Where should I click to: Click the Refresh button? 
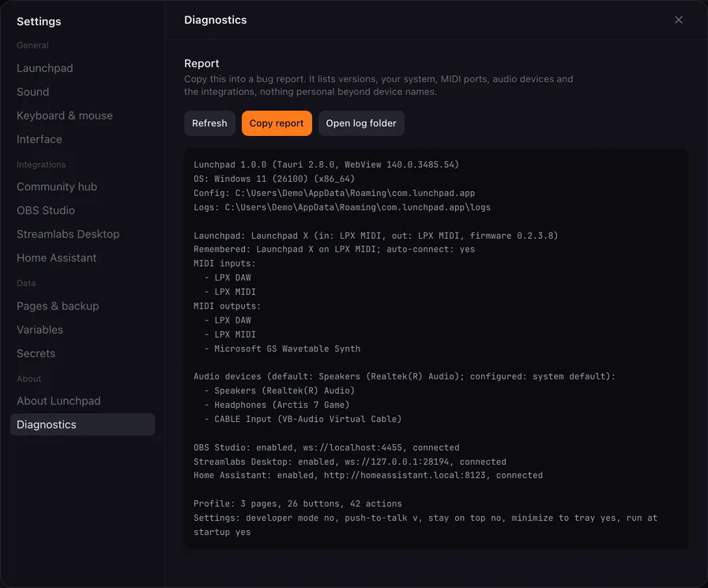tap(209, 123)
